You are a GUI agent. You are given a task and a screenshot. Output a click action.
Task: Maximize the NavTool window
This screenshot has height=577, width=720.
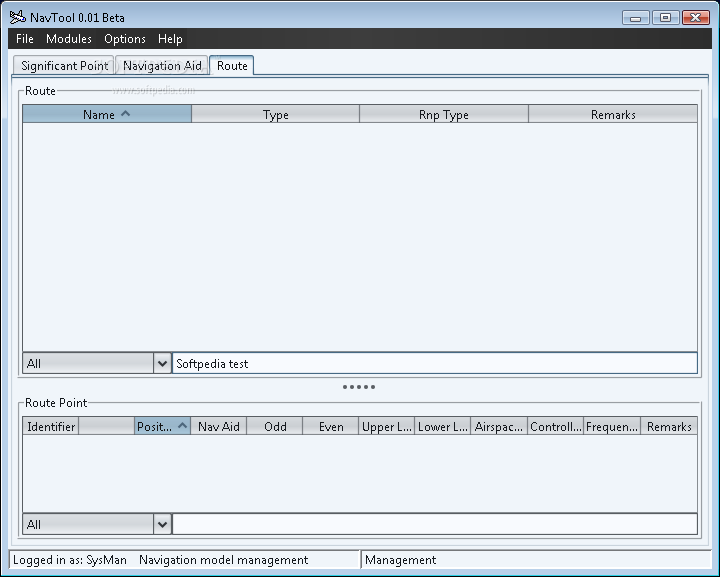point(665,18)
